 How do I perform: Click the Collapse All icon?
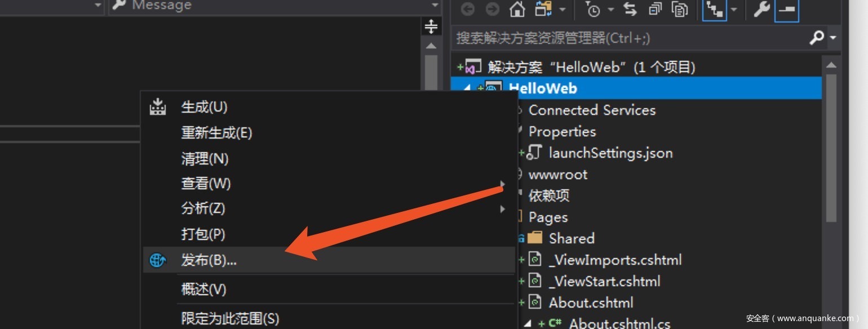[655, 10]
